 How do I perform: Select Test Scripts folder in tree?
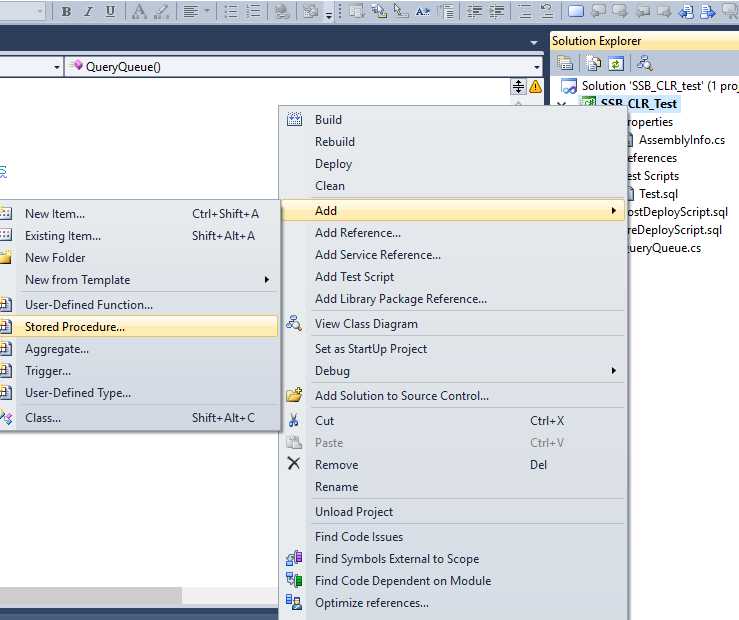pyautogui.click(x=653, y=176)
